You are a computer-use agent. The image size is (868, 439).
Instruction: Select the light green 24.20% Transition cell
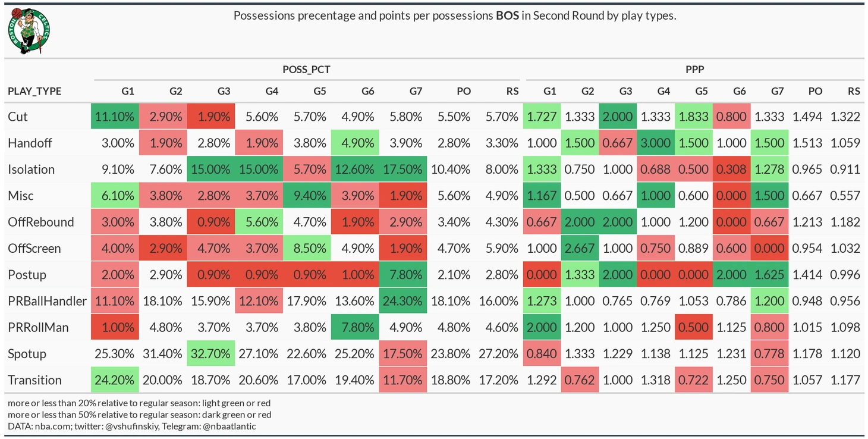[x=115, y=380]
